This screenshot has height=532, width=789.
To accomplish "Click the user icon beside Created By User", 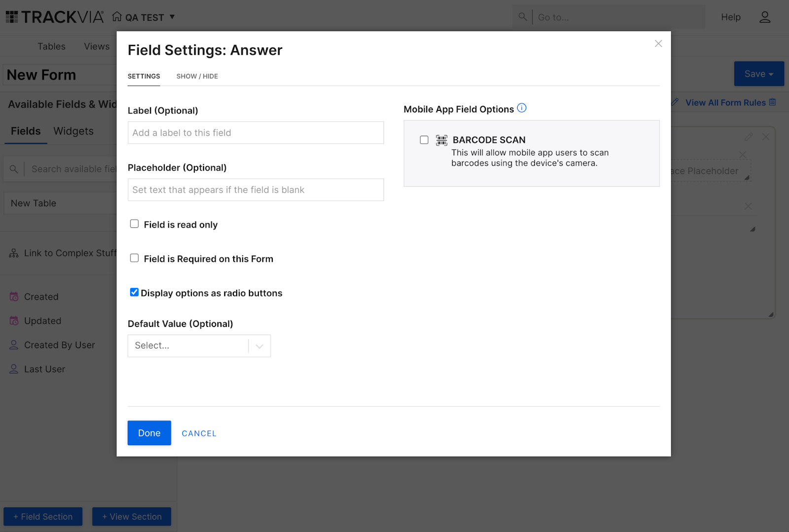I will pyautogui.click(x=13, y=345).
